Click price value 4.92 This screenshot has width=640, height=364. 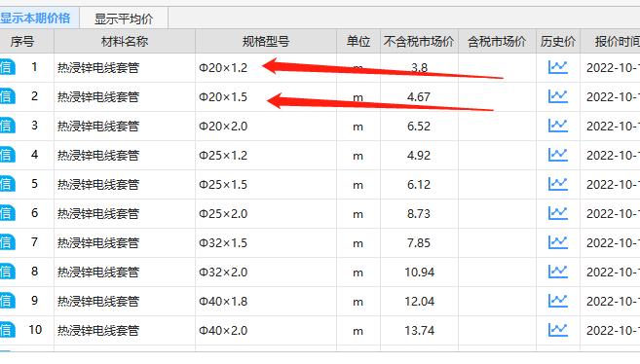(x=419, y=156)
